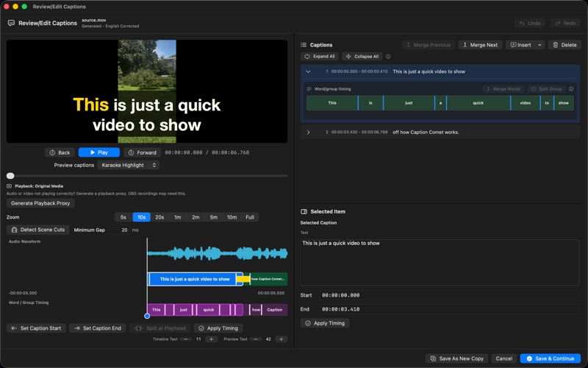Set zoom level to 10m
The height and width of the screenshot is (368, 588).
[232, 217]
